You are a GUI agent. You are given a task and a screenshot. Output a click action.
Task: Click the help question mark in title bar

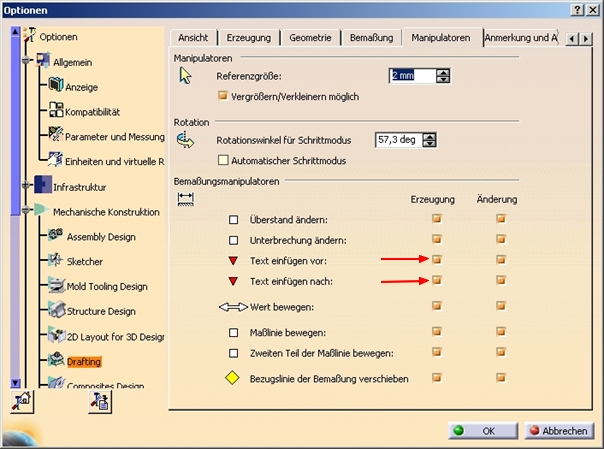(x=577, y=10)
